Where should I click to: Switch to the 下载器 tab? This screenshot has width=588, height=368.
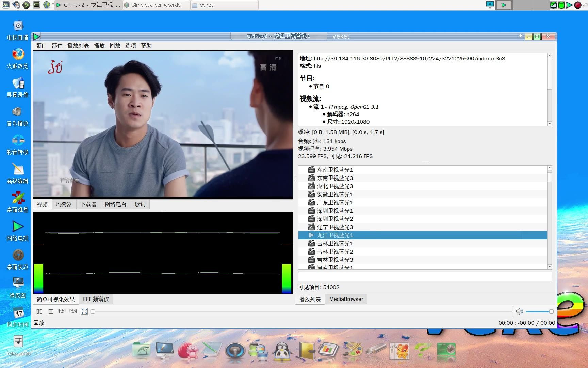pyautogui.click(x=88, y=204)
